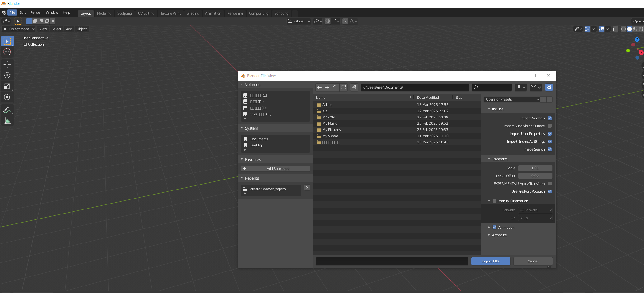Screen dimensions: 644x293
Task: Open Operator Presets dropdown
Action: (x=512, y=99)
